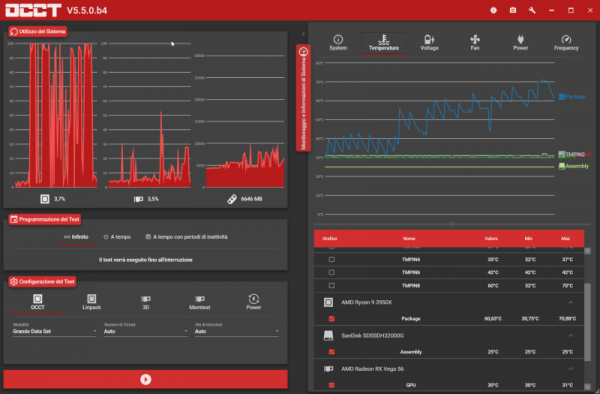Screen dimensions: 600x394
Task: Select the 3D test type
Action: point(146,302)
